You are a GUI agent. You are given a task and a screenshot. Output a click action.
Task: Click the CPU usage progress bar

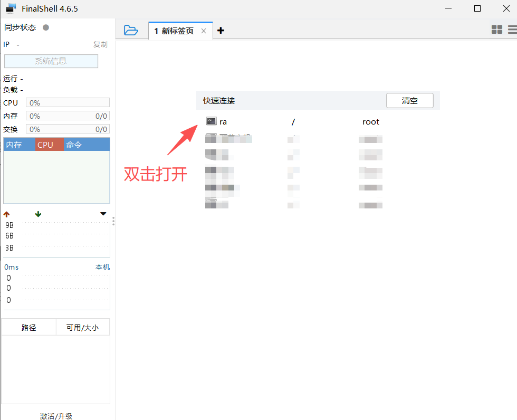click(x=68, y=102)
